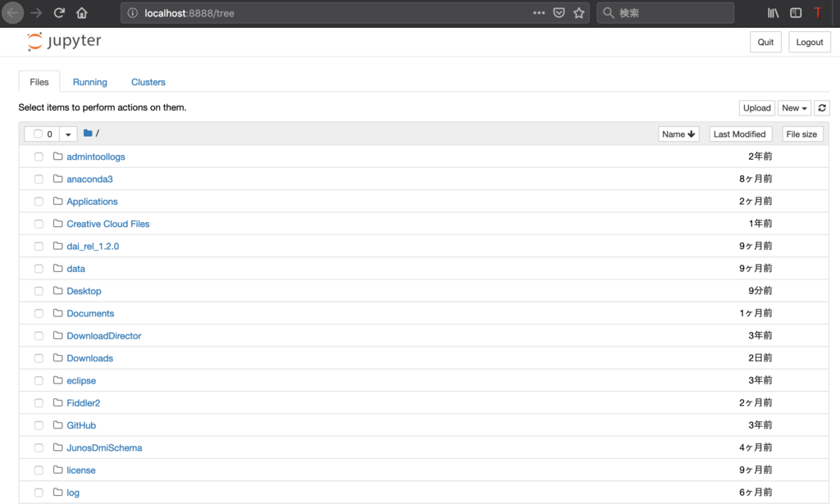The image size is (840, 504).
Task: Check the log row checkbox
Action: pyautogui.click(x=39, y=493)
